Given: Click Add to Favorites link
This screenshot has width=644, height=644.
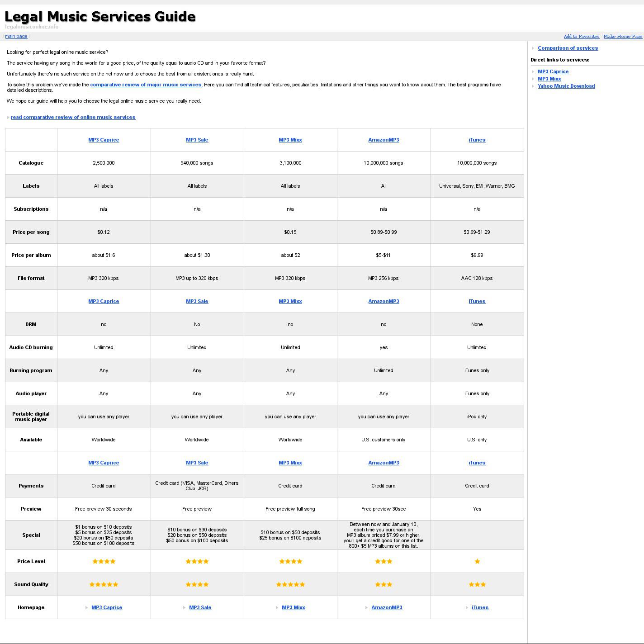Looking at the screenshot, I should 581,37.
